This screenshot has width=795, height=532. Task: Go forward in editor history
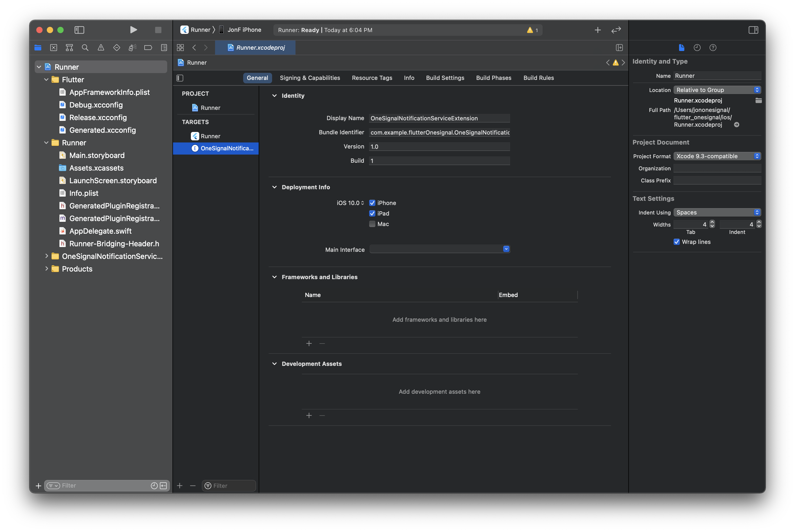tap(206, 48)
